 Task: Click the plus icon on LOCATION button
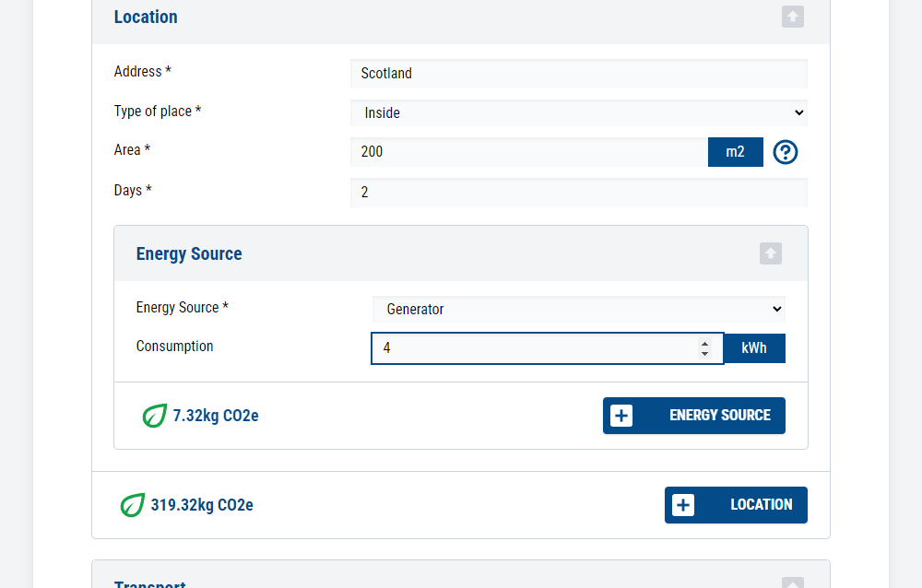[x=682, y=504]
